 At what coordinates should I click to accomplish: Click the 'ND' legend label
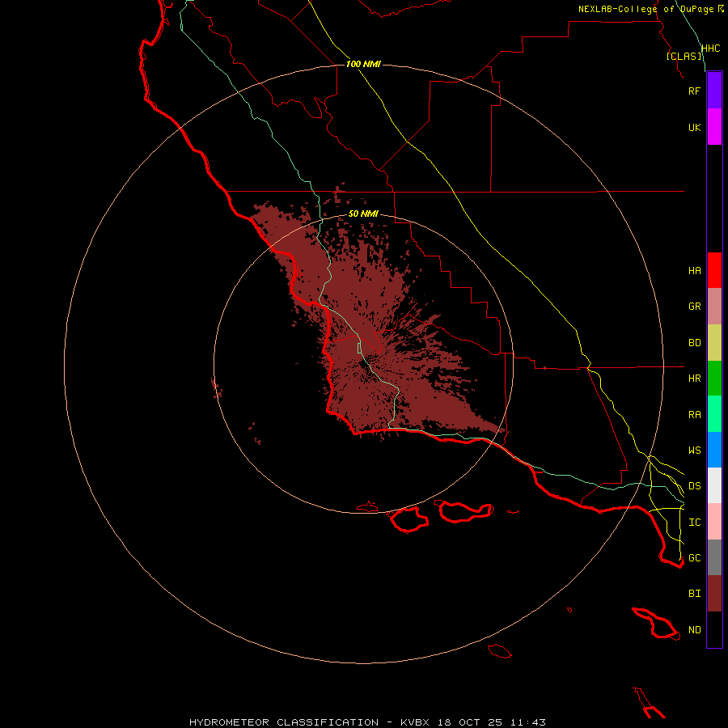pos(694,630)
